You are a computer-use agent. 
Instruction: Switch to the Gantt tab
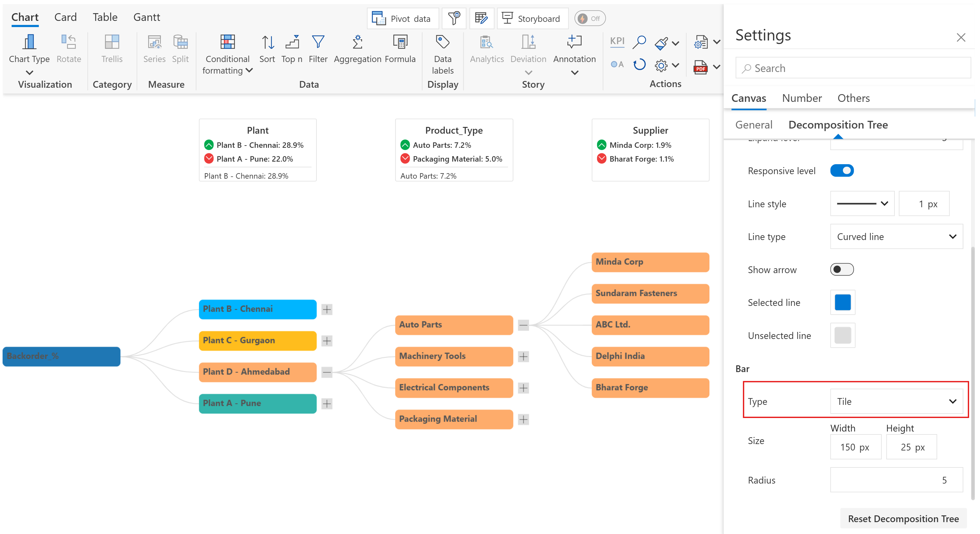coord(147,17)
